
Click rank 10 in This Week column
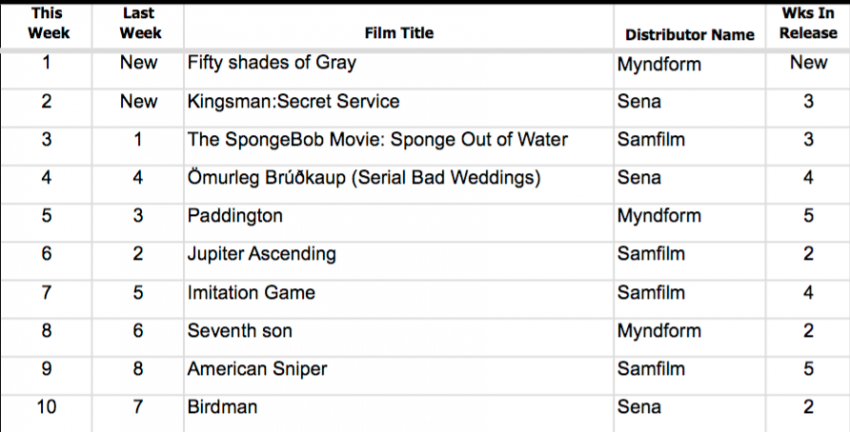click(x=47, y=407)
